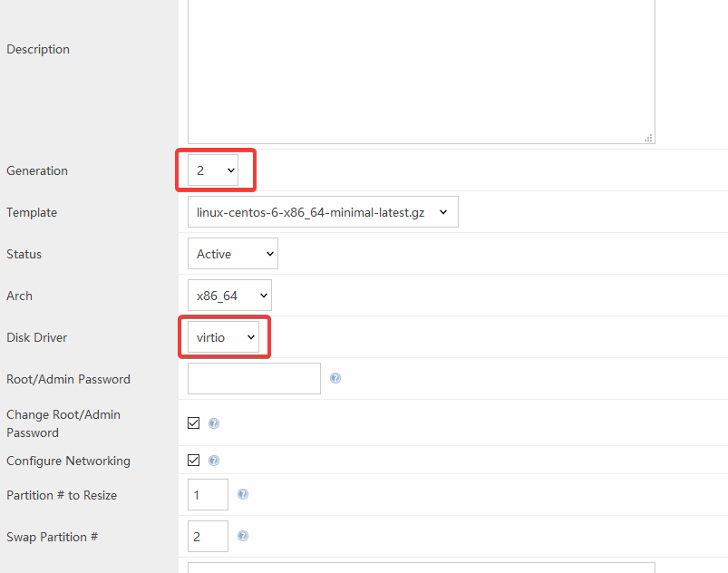Screen dimensions: 728x573
Task: Click the Swap Partition # input field
Action: tap(208, 537)
